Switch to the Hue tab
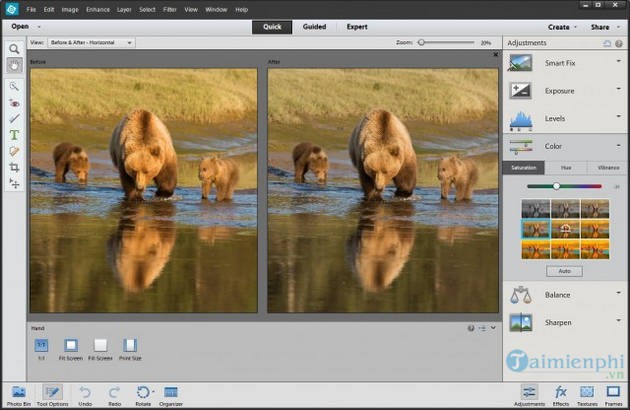The height and width of the screenshot is (410, 630). click(566, 168)
